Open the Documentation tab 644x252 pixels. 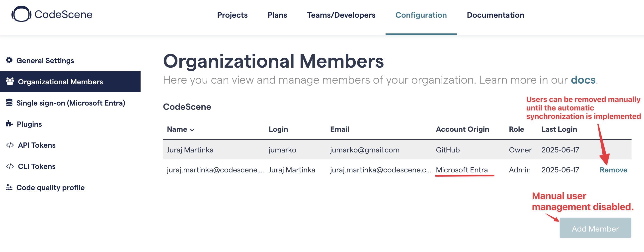(x=495, y=15)
